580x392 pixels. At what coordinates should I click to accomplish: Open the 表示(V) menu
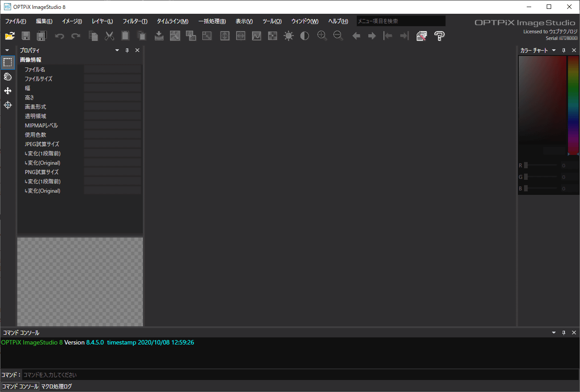(x=244, y=21)
